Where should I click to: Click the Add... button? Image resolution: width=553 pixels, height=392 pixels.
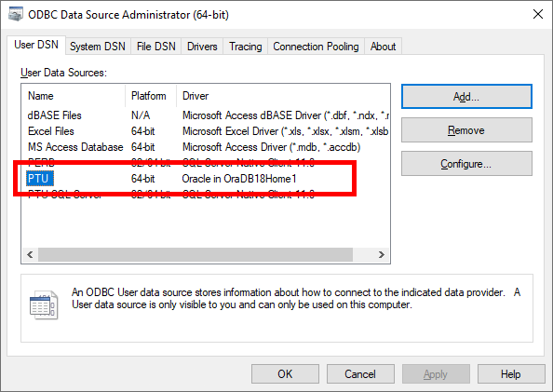click(x=466, y=96)
